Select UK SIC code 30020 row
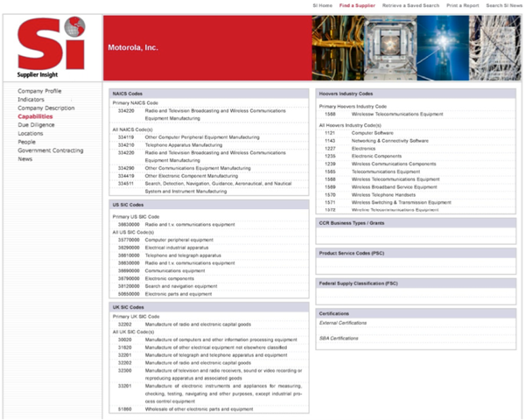Image resolution: width=525 pixels, height=420 pixels. [x=209, y=339]
